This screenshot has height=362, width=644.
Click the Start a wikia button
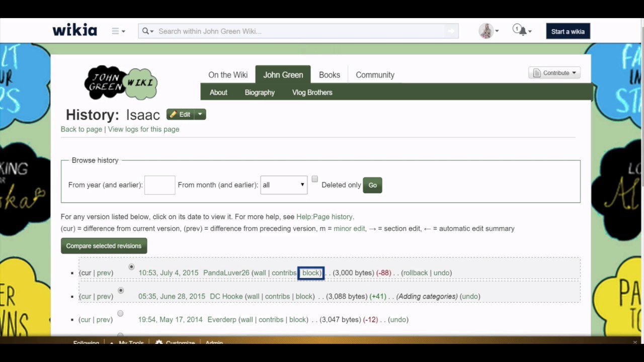[x=568, y=31]
